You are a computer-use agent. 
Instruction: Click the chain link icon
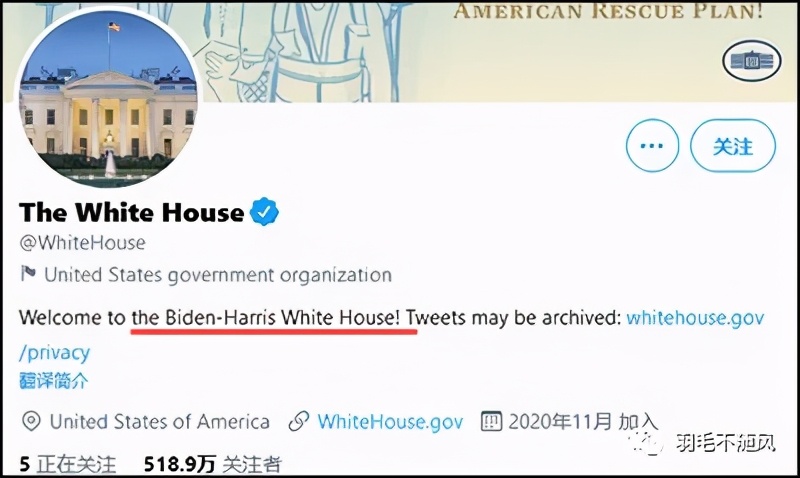(x=298, y=421)
